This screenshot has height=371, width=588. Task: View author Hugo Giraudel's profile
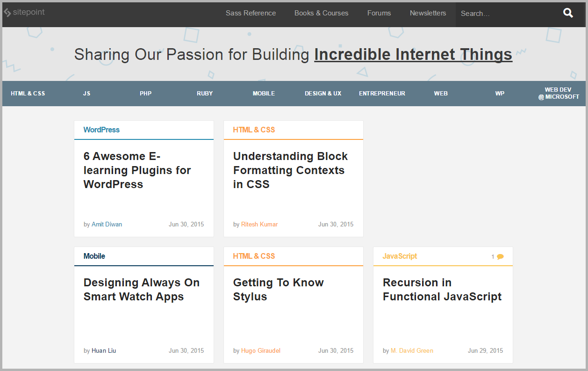click(261, 351)
